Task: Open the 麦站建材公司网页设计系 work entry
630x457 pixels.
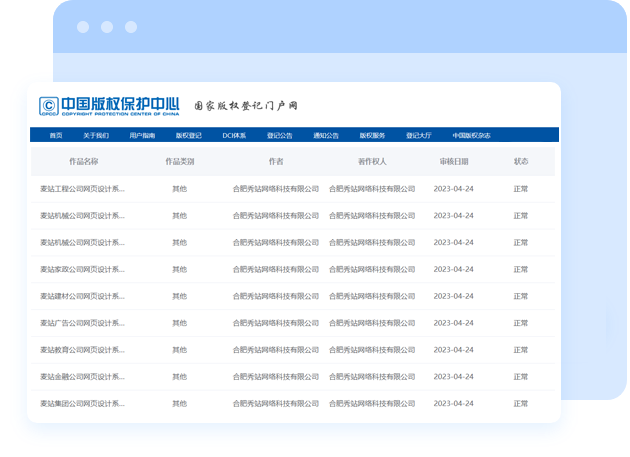Action: [83, 296]
